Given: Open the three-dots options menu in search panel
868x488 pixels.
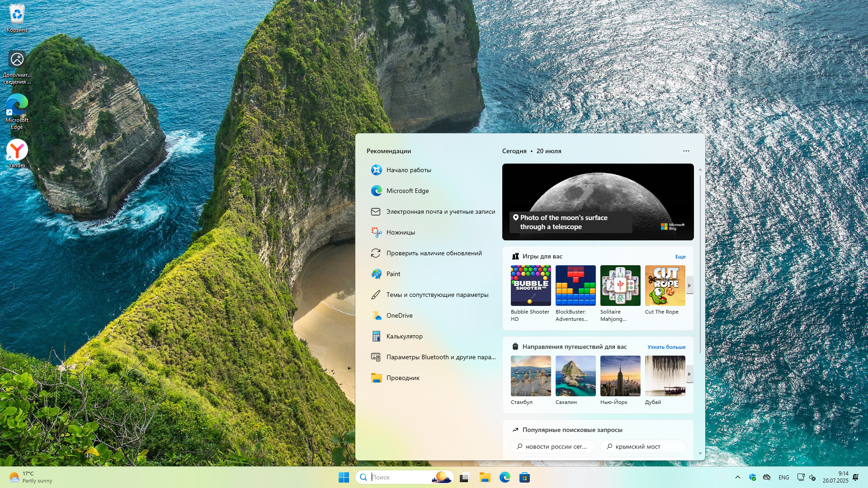Looking at the screenshot, I should coord(686,151).
